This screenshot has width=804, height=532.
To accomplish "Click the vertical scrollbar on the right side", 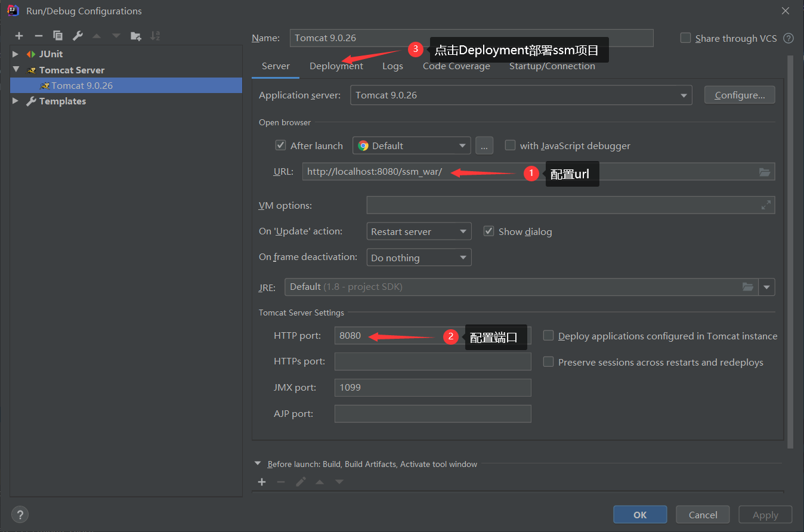I will 791,252.
